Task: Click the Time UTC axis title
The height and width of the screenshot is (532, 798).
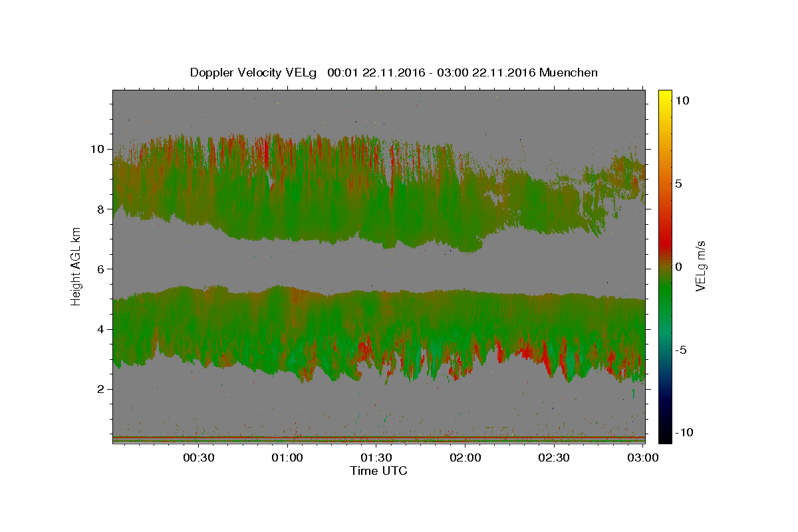Action: click(x=378, y=471)
